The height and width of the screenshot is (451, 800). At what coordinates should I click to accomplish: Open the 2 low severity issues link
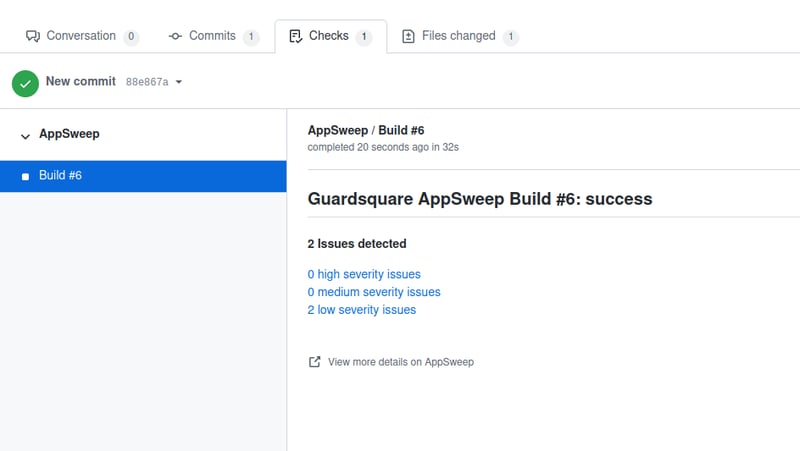pos(362,310)
